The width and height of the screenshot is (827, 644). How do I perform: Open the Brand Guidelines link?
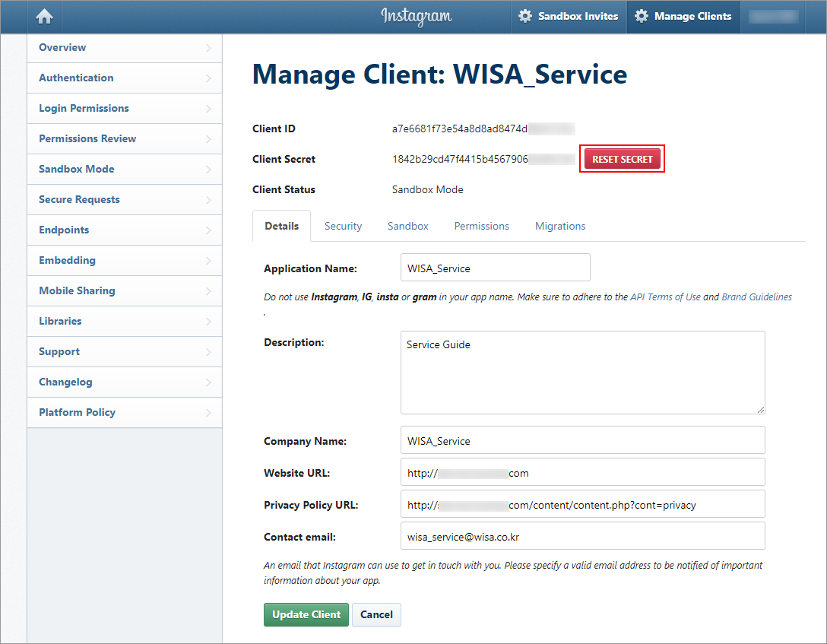(757, 297)
